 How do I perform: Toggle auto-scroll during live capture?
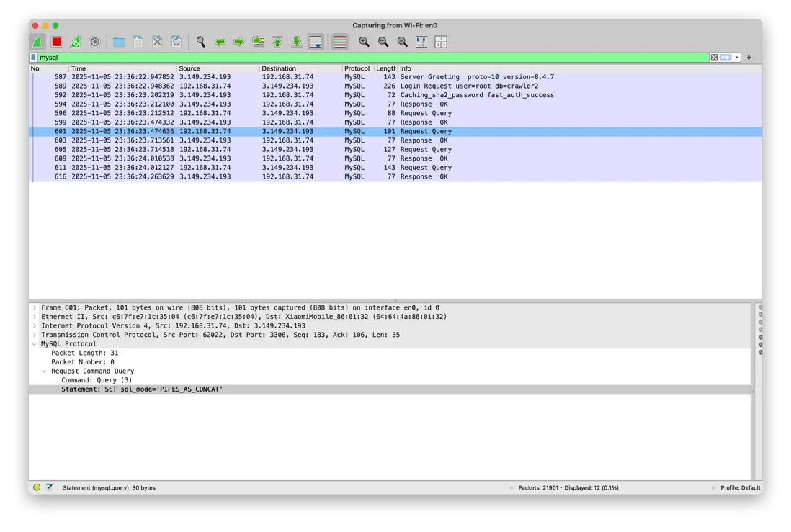(x=316, y=42)
